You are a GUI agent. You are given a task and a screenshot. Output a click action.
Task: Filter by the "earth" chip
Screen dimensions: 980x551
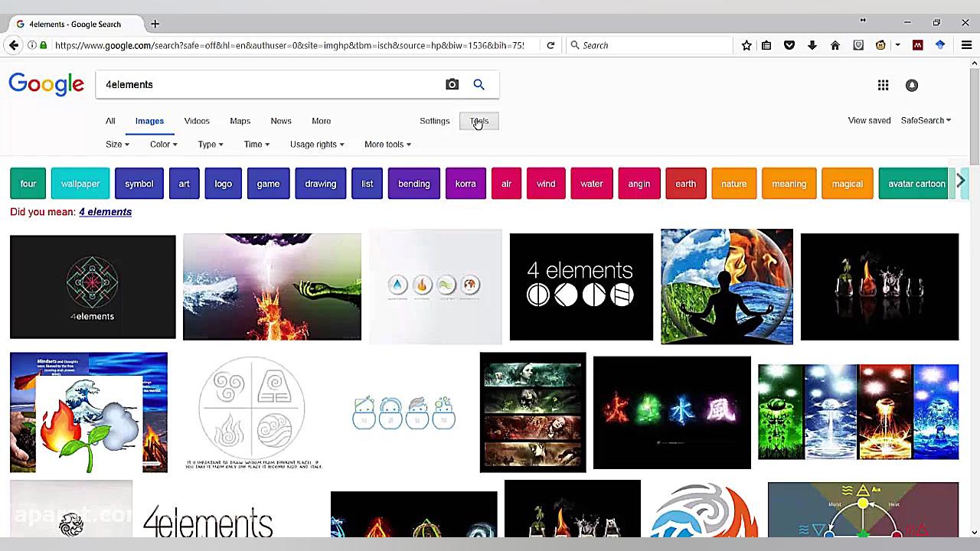tap(686, 184)
